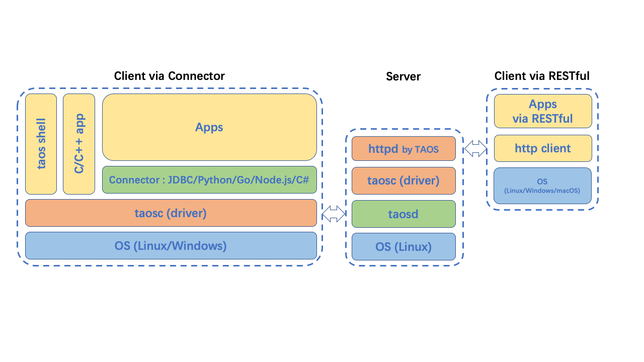Click the double arrow between httpd and http client
The image size is (644, 362).
[475, 148]
